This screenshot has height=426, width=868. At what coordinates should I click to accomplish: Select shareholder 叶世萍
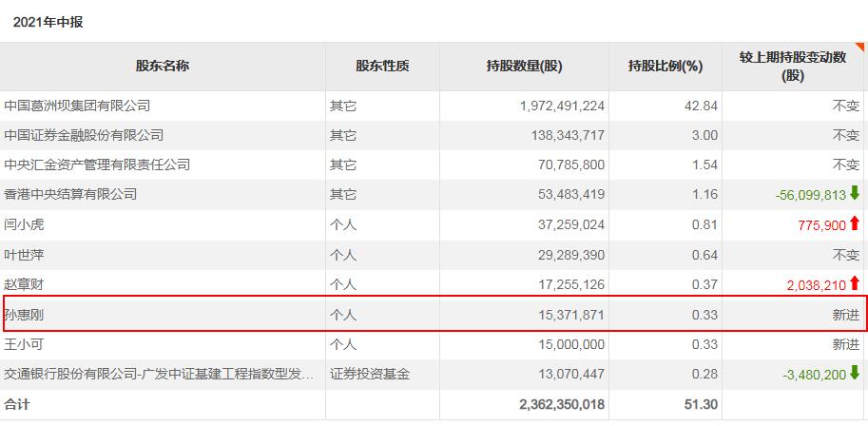click(23, 255)
